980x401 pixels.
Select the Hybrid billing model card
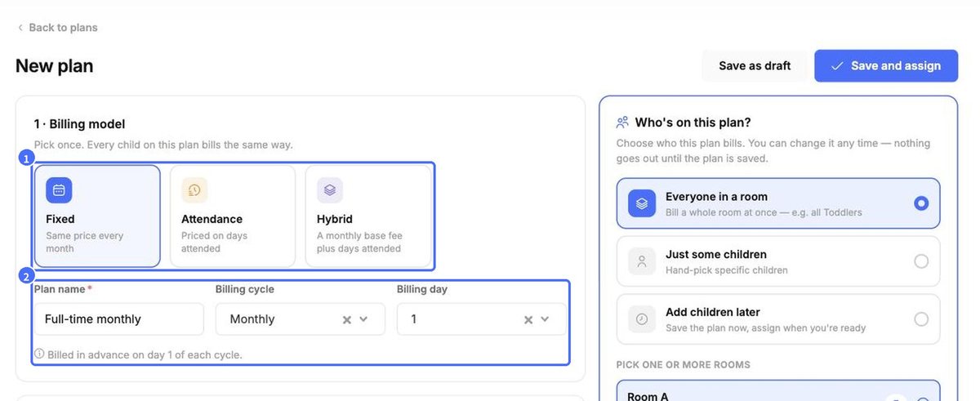tap(368, 216)
